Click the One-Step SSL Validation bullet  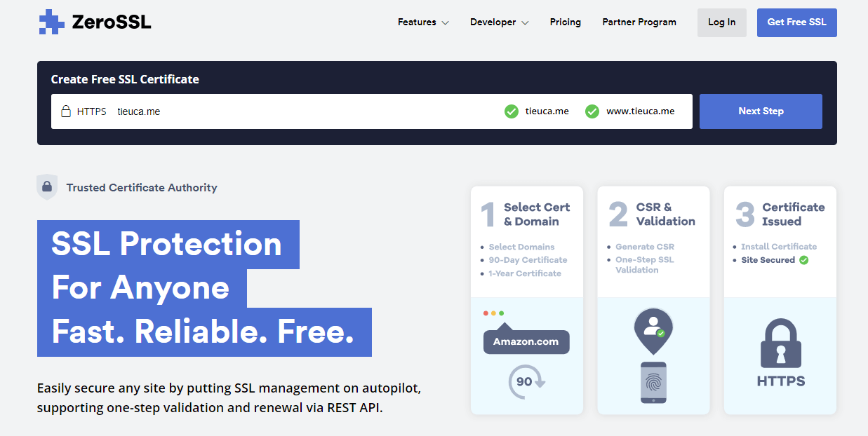click(645, 265)
